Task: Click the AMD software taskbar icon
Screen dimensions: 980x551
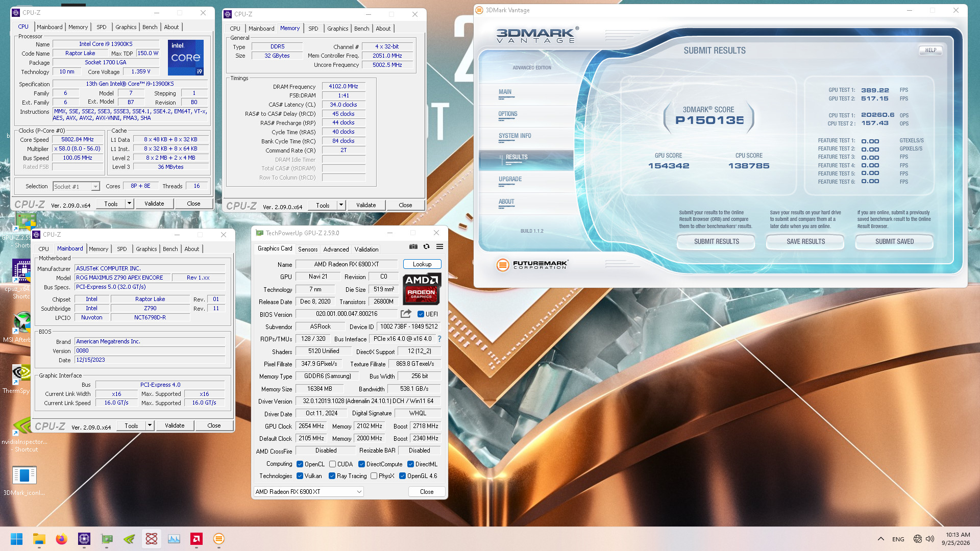Action: coord(197,539)
